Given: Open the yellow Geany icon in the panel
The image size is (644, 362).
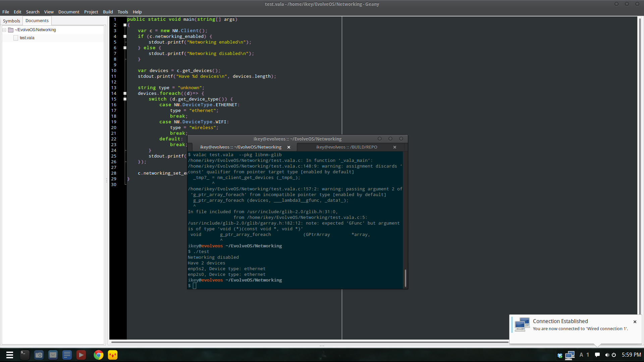Looking at the screenshot, I should pyautogui.click(x=113, y=355).
